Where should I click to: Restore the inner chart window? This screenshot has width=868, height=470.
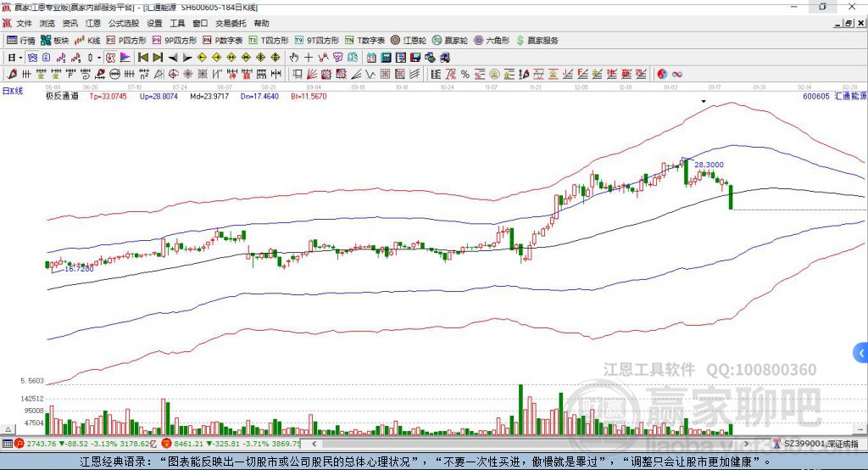click(x=849, y=23)
